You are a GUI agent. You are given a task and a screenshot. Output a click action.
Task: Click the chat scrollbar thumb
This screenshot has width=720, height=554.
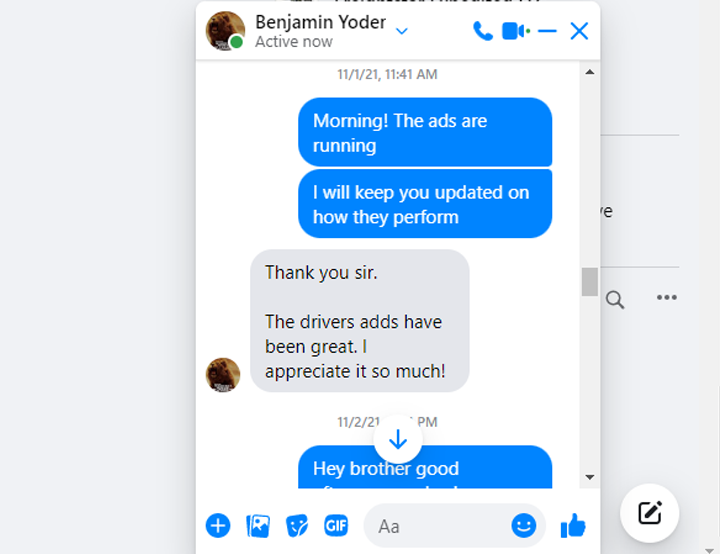[x=590, y=282]
